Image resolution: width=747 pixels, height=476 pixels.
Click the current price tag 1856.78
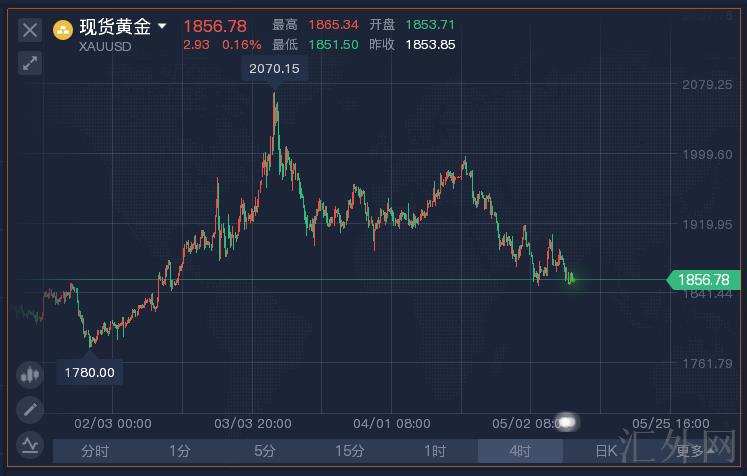click(704, 280)
